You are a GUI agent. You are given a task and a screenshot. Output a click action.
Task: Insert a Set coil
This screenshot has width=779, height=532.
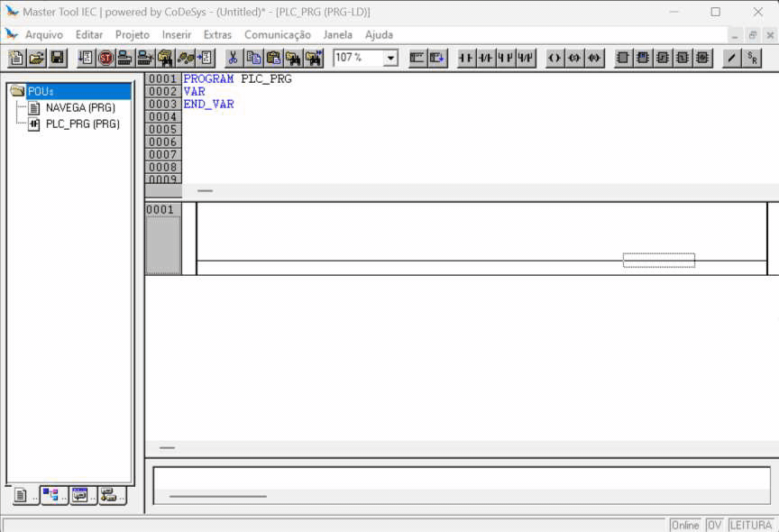point(573,58)
